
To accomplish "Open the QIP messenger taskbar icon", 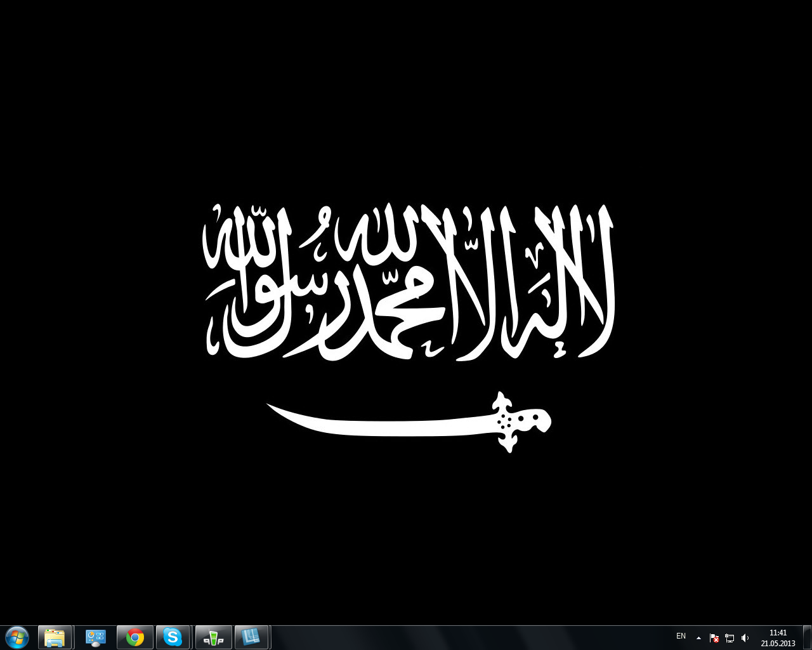I will tap(214, 637).
